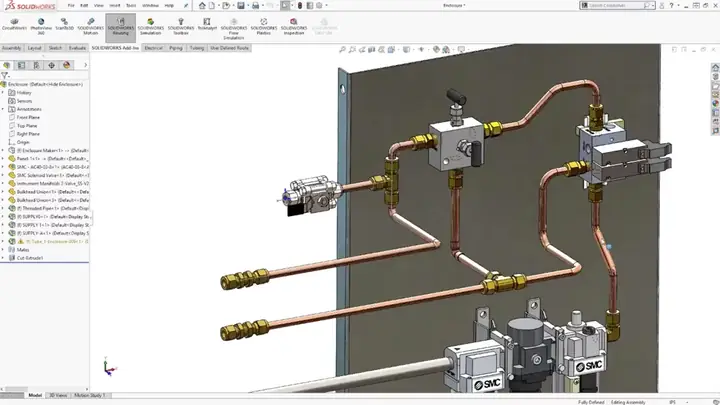The height and width of the screenshot is (405, 720).
Task: Toggle the SOLIDWORKS Toolbox add-in
Action: [181, 27]
